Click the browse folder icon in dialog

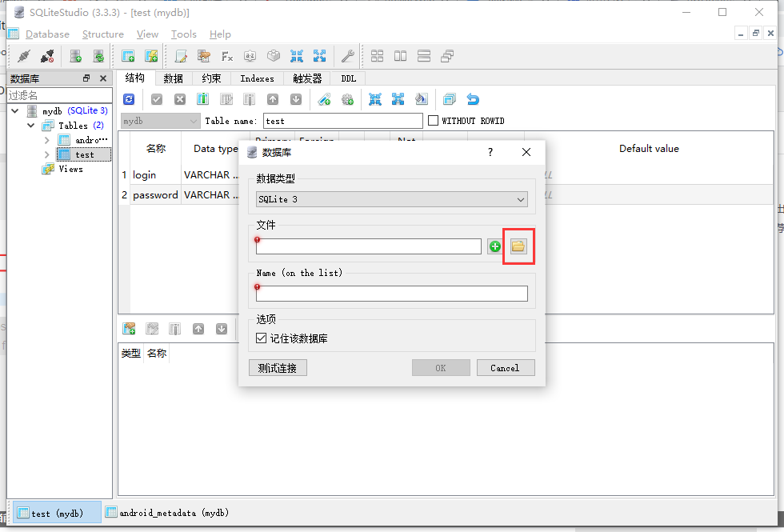[518, 246]
